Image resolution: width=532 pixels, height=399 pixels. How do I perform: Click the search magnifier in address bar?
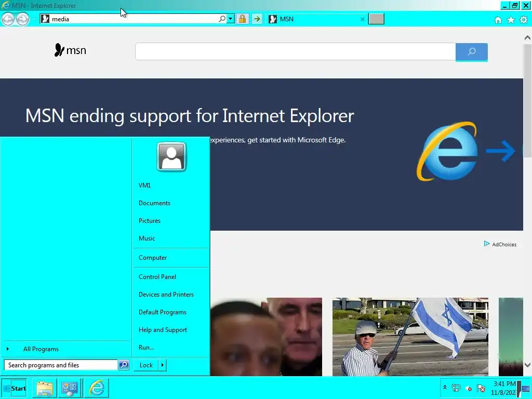222,19
